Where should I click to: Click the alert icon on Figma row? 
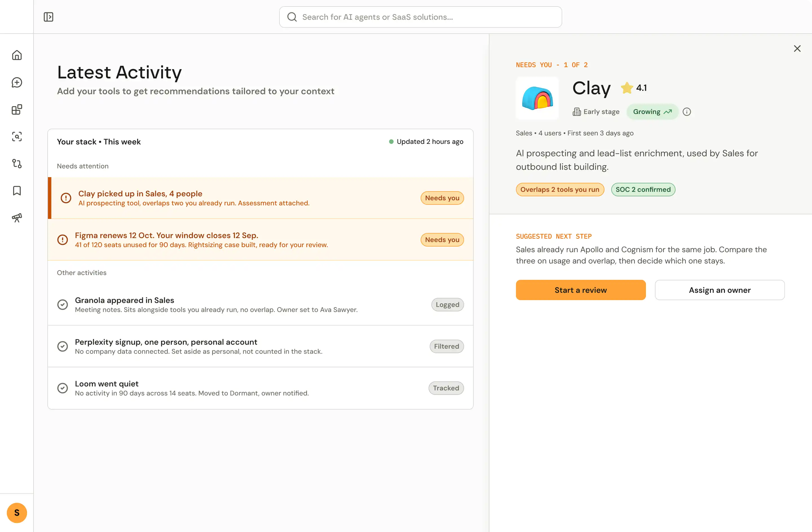click(x=62, y=239)
